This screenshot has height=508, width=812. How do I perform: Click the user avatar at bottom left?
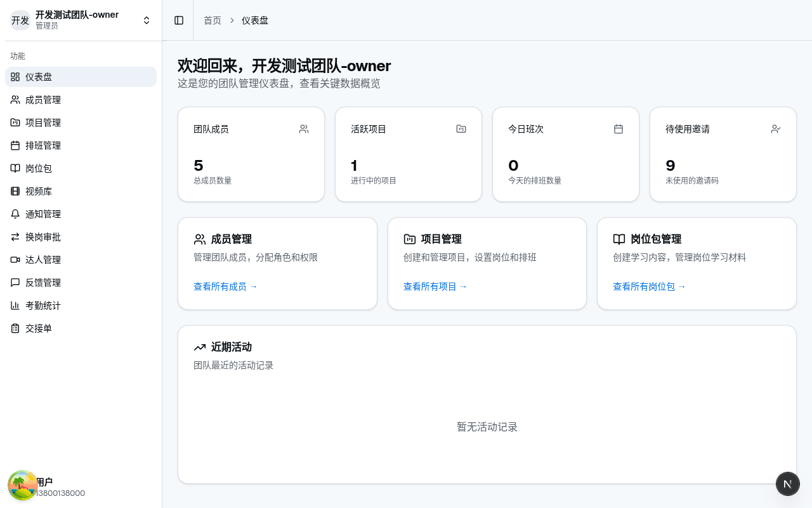pos(22,485)
